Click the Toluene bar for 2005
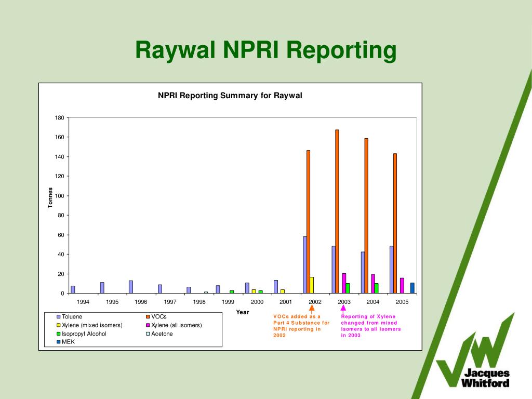 392,270
